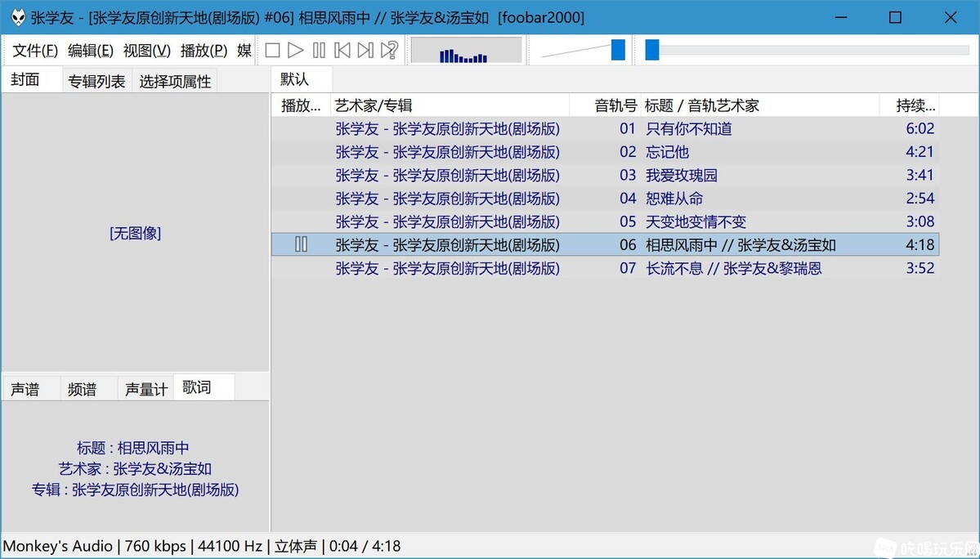
Task: Sort by 艺术家/专辑 column header
Action: click(x=450, y=105)
